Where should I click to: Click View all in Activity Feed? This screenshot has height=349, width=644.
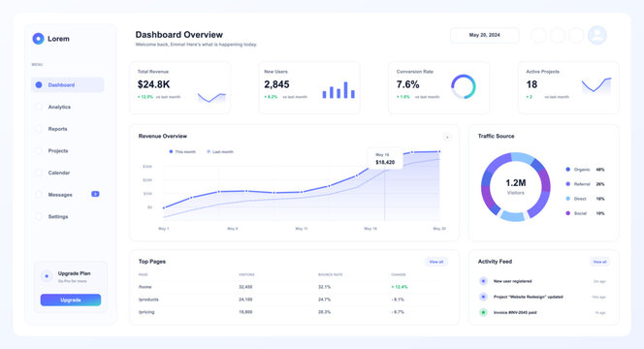(599, 262)
